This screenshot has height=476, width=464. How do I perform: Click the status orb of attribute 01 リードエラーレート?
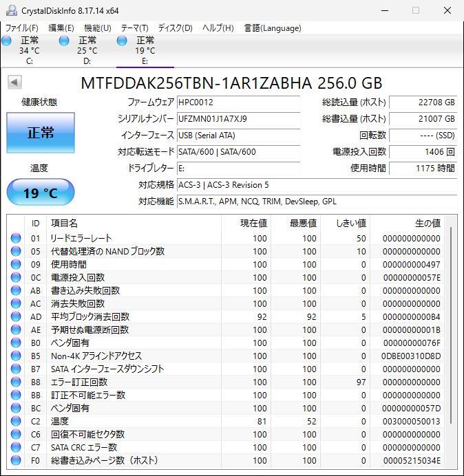click(x=16, y=238)
